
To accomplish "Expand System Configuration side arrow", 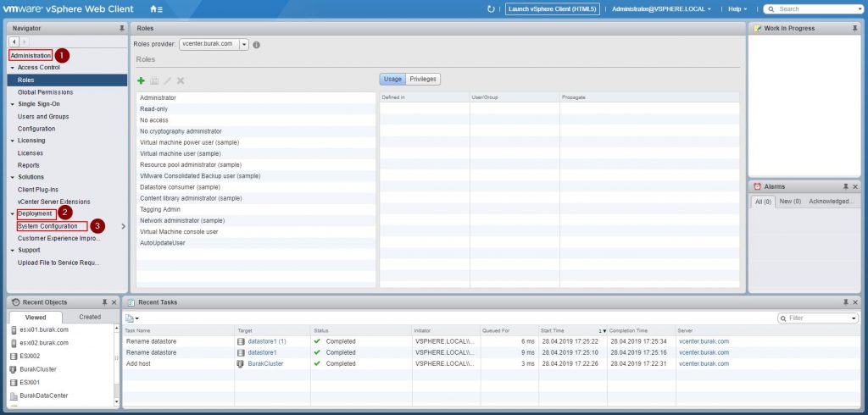I will click(123, 226).
